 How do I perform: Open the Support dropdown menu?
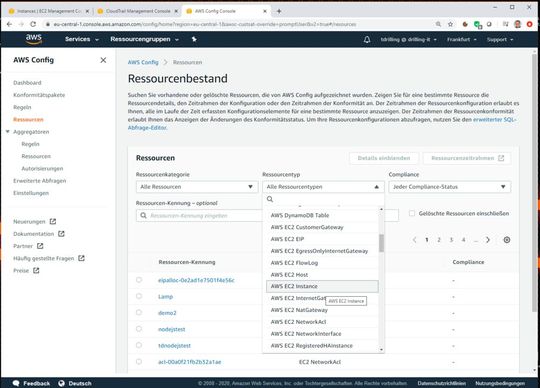[x=500, y=40]
